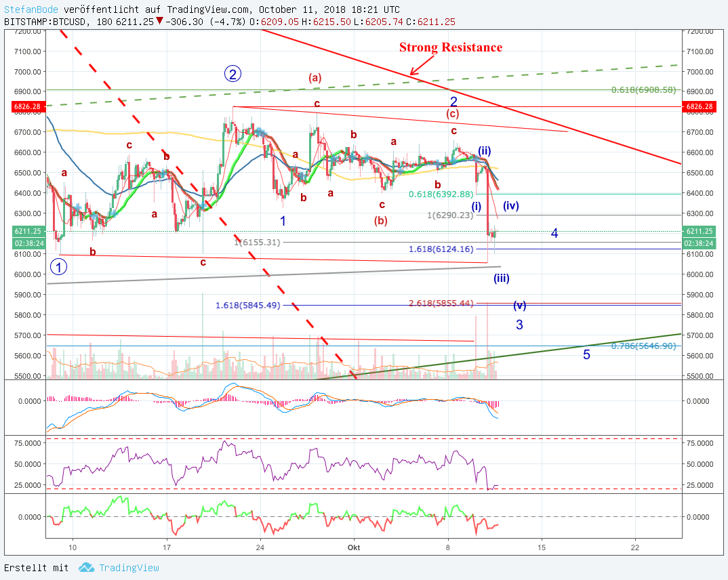The height and width of the screenshot is (580, 728).
Task: Click the red (a) wave label
Action: (315, 78)
